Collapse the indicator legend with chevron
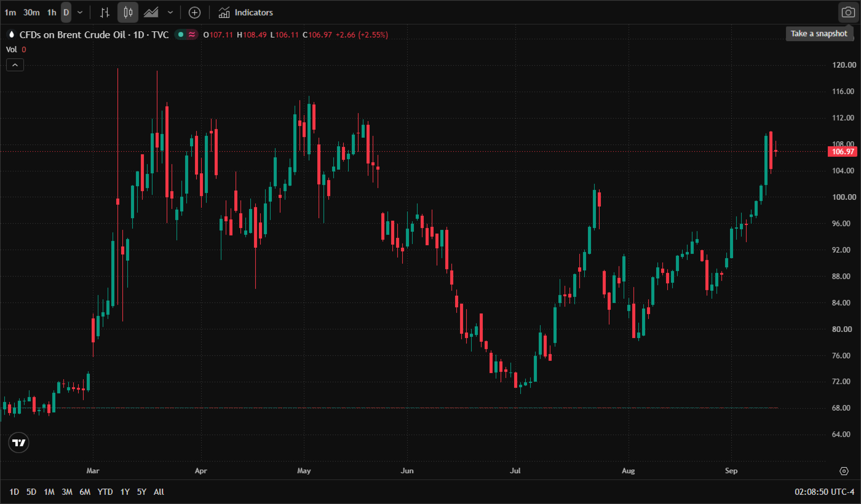The width and height of the screenshot is (861, 504). point(15,65)
